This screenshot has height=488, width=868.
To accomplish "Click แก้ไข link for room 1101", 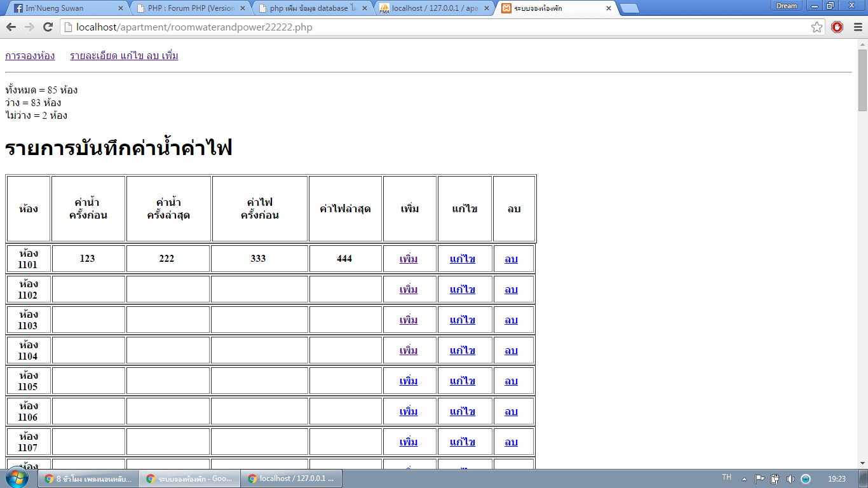I will (x=463, y=259).
